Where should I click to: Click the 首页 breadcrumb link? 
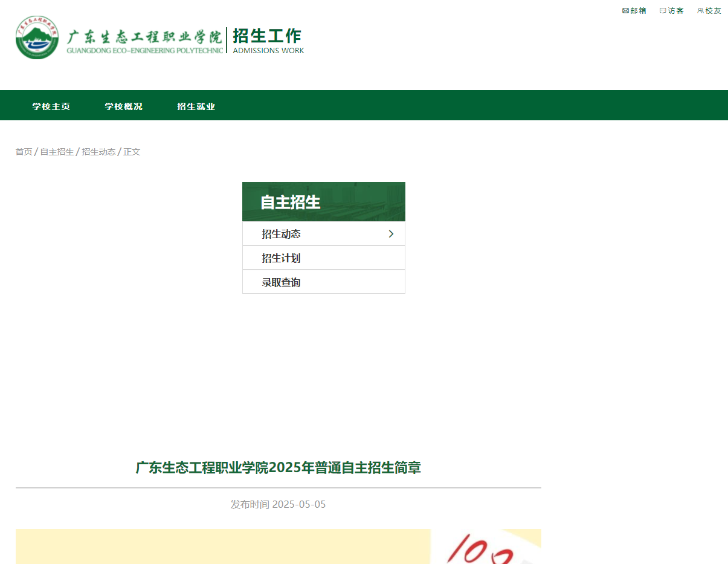coord(24,152)
